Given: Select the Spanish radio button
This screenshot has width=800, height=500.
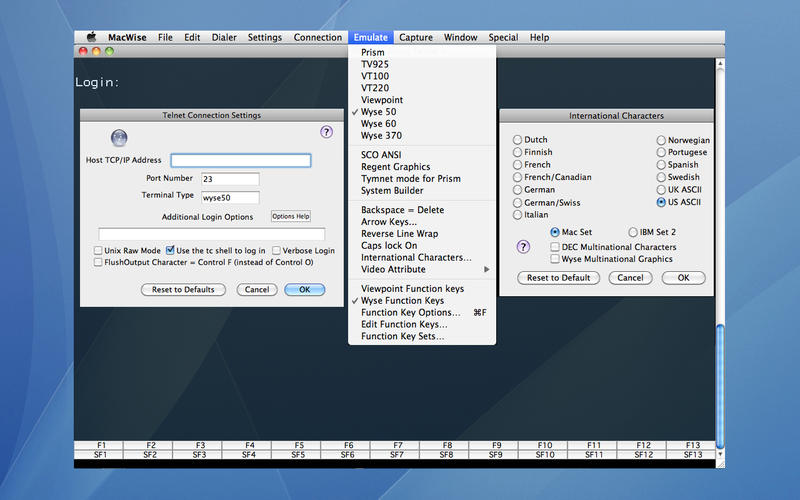Looking at the screenshot, I should [661, 165].
